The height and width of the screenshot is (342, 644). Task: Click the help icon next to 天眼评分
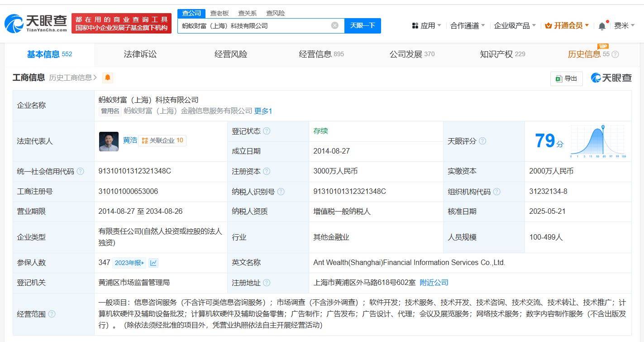[482, 141]
